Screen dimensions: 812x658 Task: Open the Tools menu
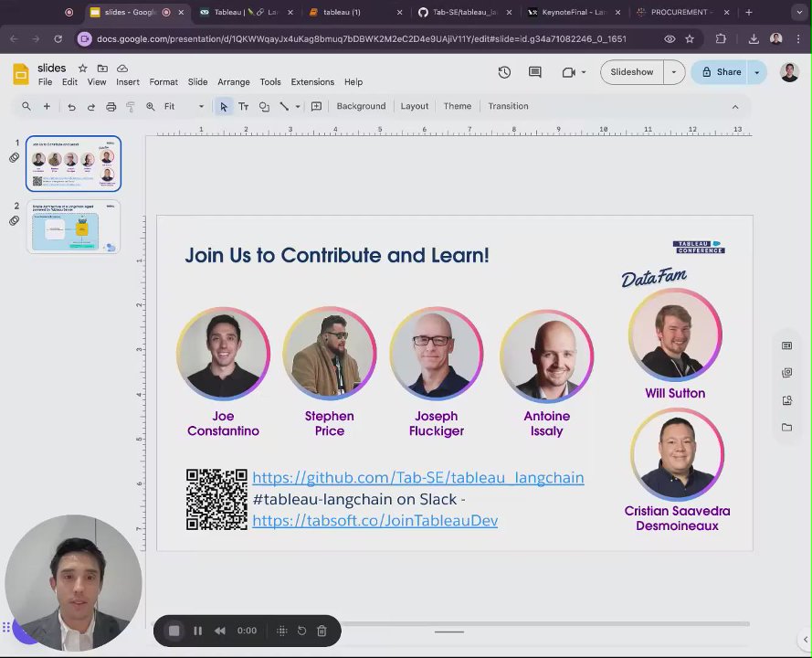click(270, 82)
